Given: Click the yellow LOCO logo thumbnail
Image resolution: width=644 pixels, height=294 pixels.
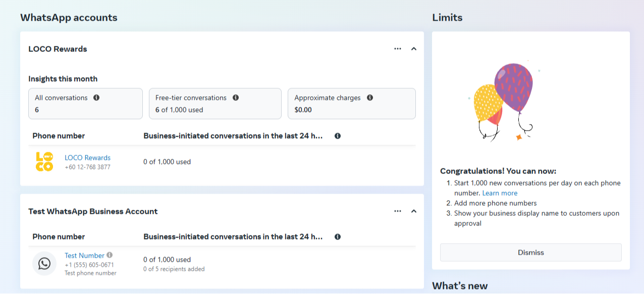Looking at the screenshot, I should tap(44, 162).
